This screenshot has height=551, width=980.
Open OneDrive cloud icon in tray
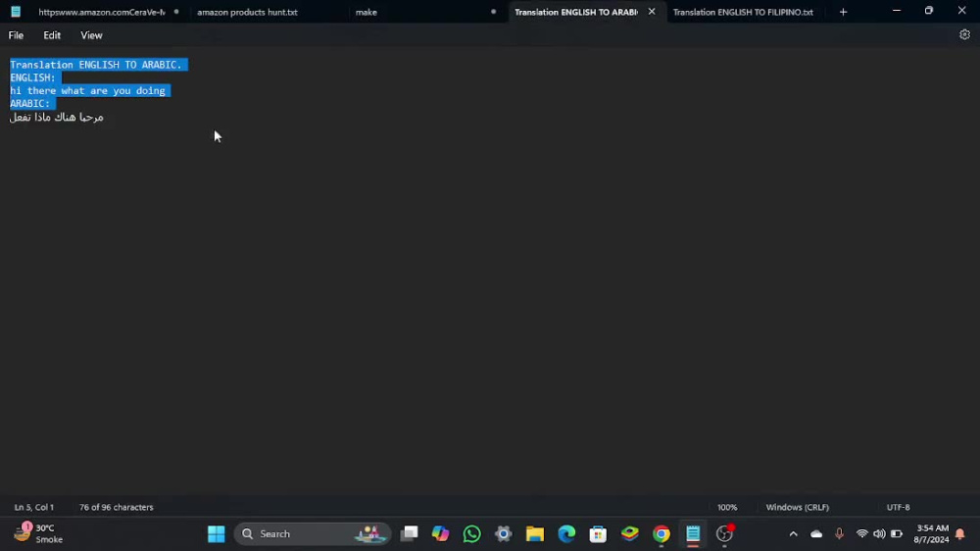pos(816,533)
